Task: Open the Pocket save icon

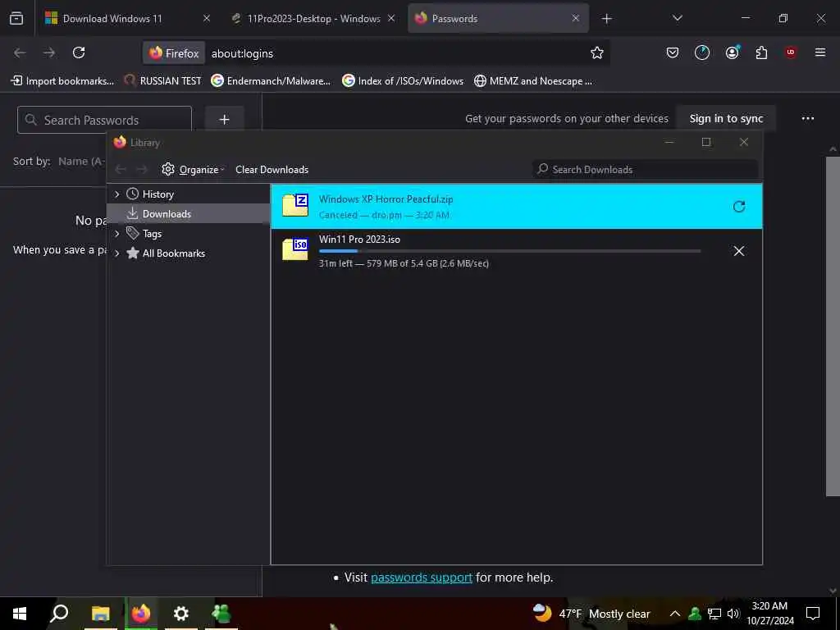Action: 673,52
